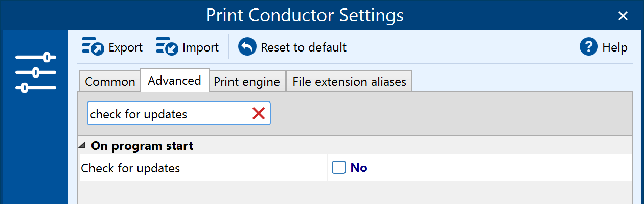This screenshot has width=644, height=204.
Task: Click the Import settings icon
Action: click(x=167, y=47)
